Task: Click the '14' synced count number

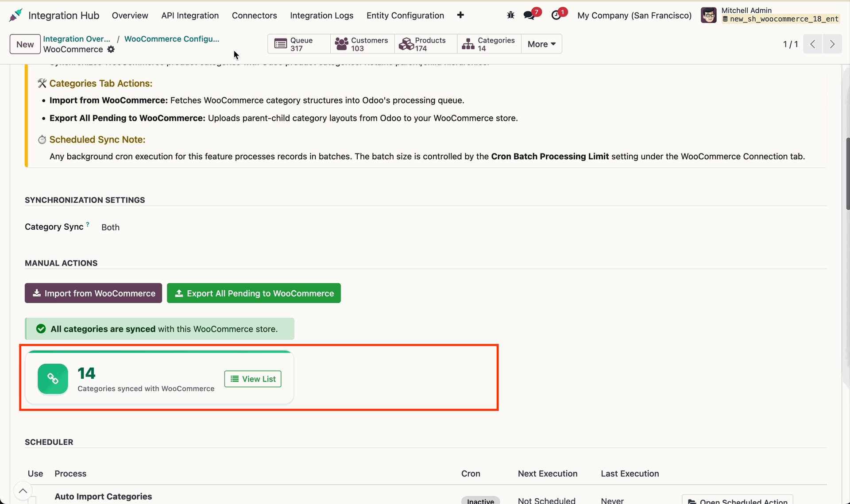Action: pyautogui.click(x=87, y=373)
